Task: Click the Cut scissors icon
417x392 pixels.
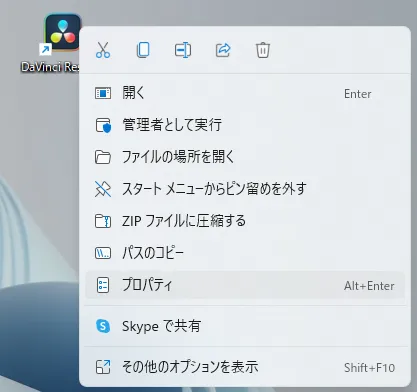Action: [x=103, y=50]
